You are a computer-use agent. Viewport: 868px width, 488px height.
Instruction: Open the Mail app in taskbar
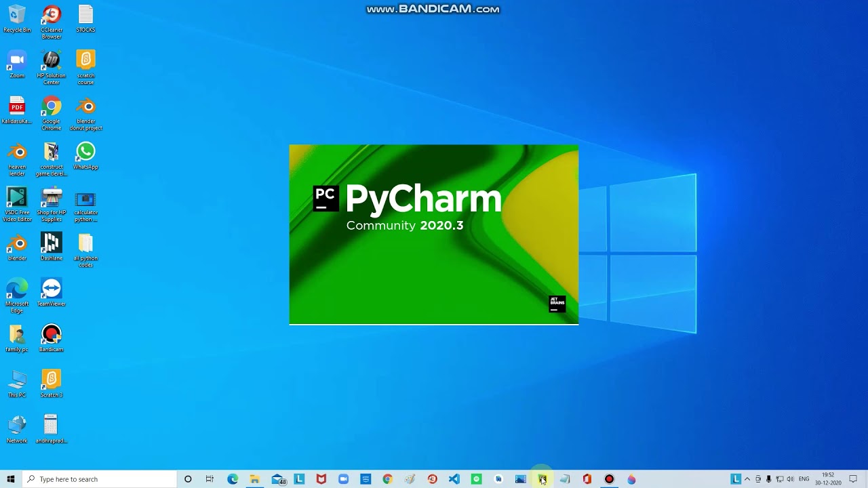278,479
